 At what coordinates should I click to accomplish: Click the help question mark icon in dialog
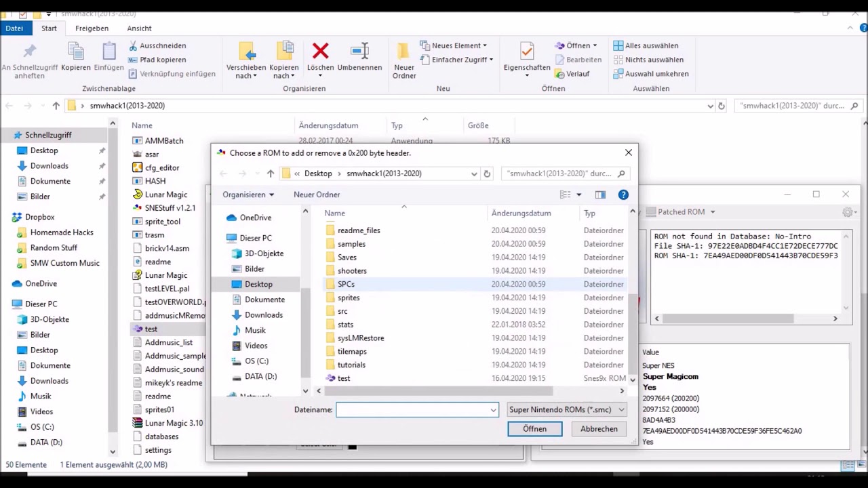pos(623,195)
